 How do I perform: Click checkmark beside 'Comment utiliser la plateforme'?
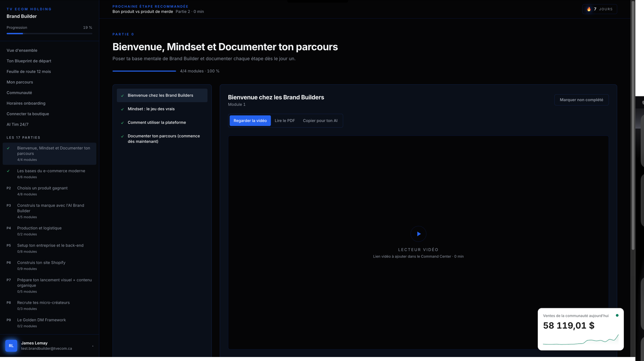pos(122,123)
